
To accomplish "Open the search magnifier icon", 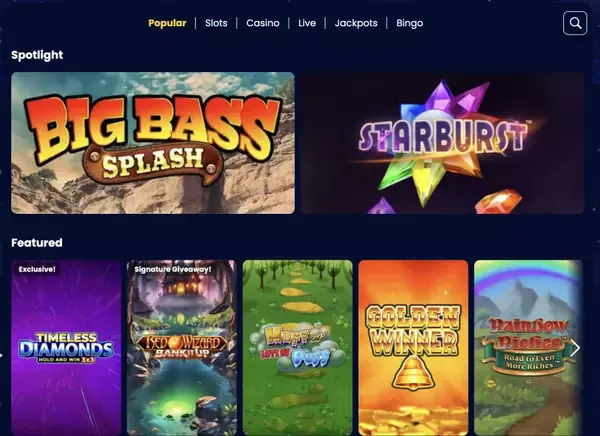I will tap(575, 23).
